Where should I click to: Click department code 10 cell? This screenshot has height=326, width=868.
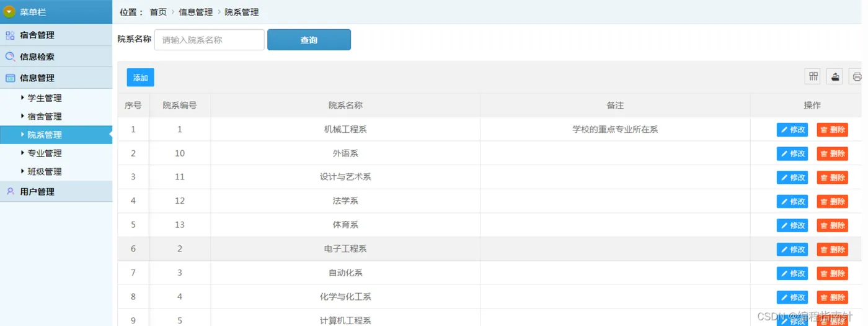180,153
